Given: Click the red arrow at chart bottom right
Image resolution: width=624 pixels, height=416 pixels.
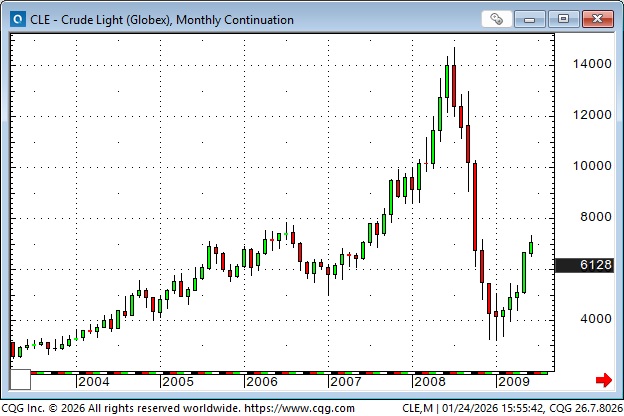Looking at the screenshot, I should 603,380.
